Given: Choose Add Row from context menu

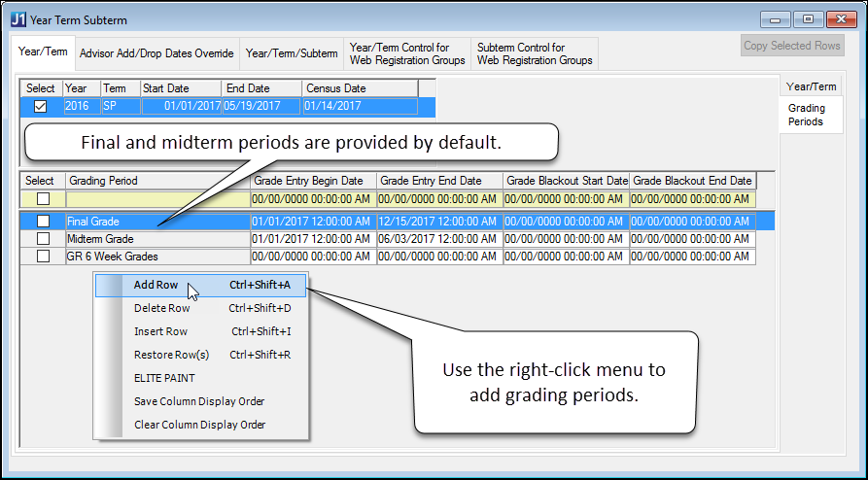Looking at the screenshot, I should point(156,285).
